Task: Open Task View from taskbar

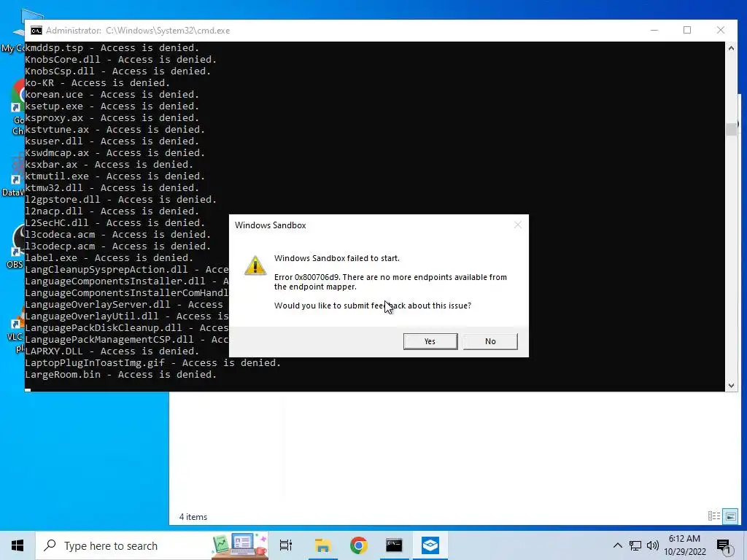Action: (286, 545)
